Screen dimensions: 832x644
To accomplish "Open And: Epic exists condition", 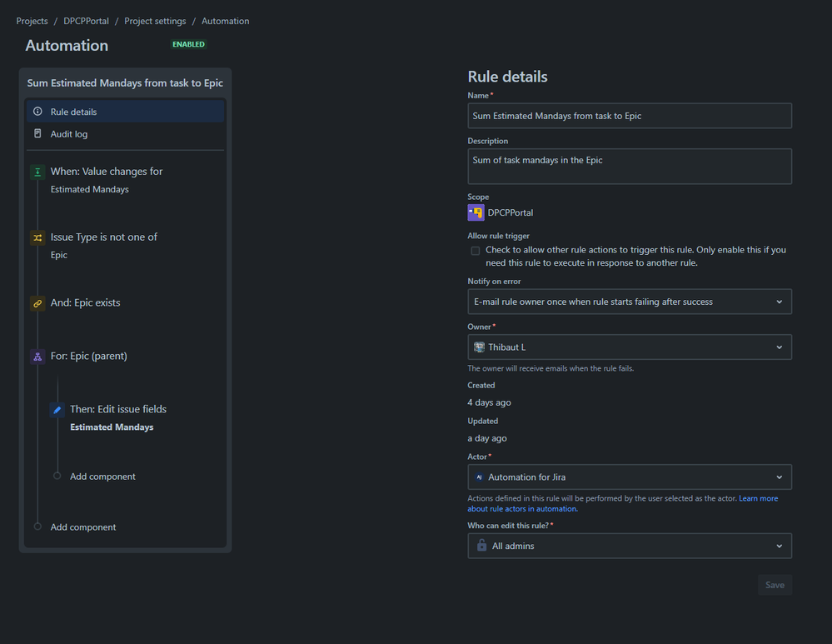I will click(86, 302).
